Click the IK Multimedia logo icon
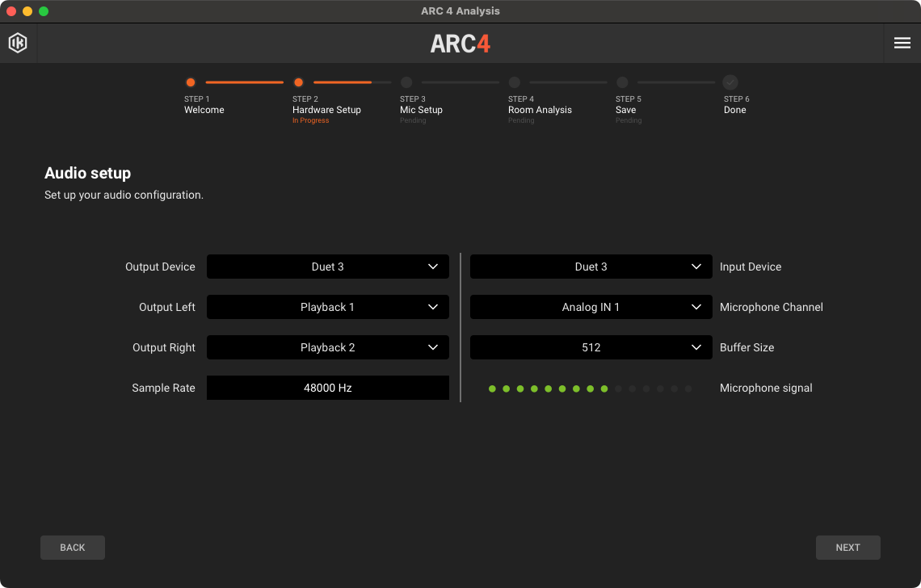The width and height of the screenshot is (921, 588). click(18, 43)
